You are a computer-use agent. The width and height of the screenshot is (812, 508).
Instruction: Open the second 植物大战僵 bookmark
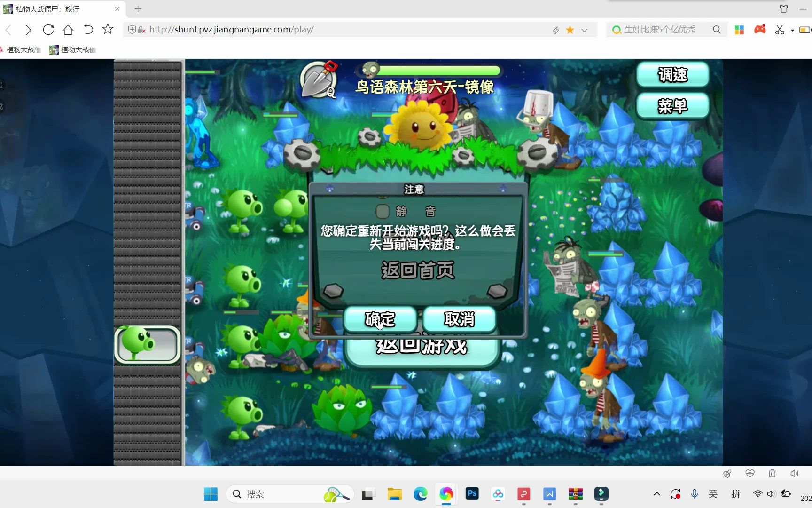coord(72,49)
